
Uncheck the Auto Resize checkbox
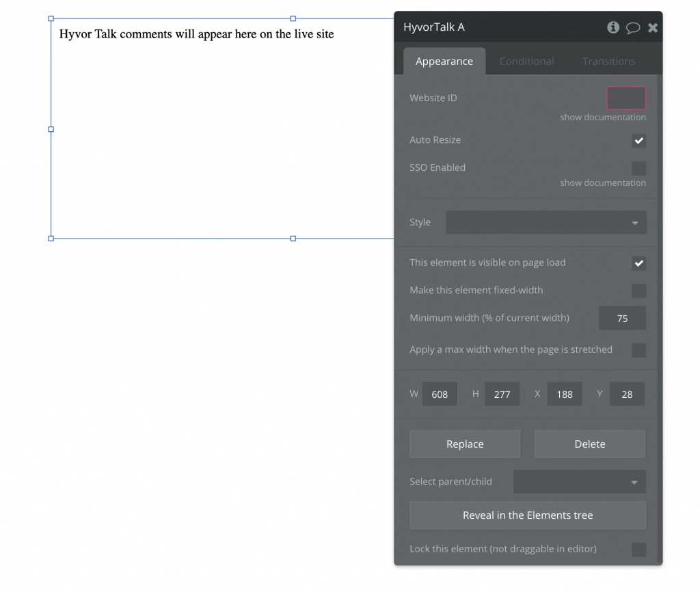click(639, 141)
